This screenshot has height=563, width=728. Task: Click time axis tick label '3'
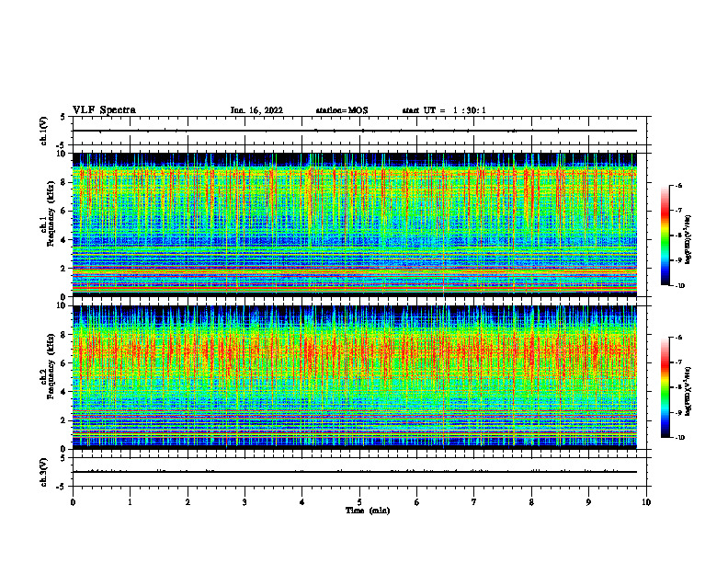coord(245,502)
